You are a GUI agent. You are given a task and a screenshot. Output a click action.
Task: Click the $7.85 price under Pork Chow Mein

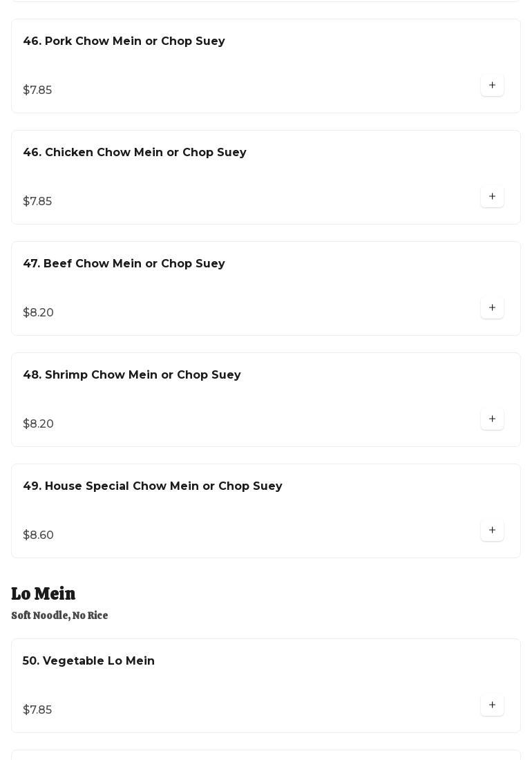(x=37, y=91)
